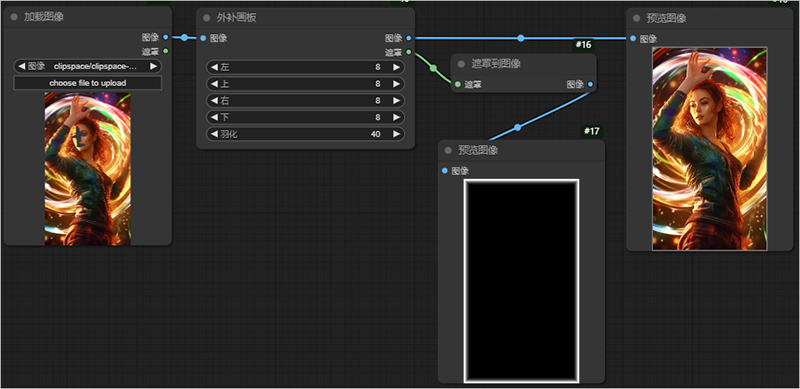800x389 pixels.
Task: Click the 下 padding value field
Action: [305, 117]
